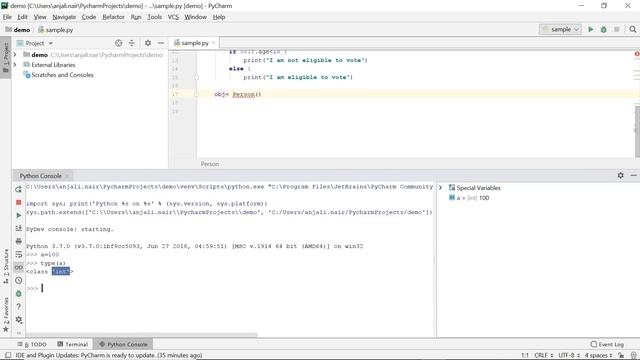Open the Help menu
The height and width of the screenshot is (360, 640).
219,17
